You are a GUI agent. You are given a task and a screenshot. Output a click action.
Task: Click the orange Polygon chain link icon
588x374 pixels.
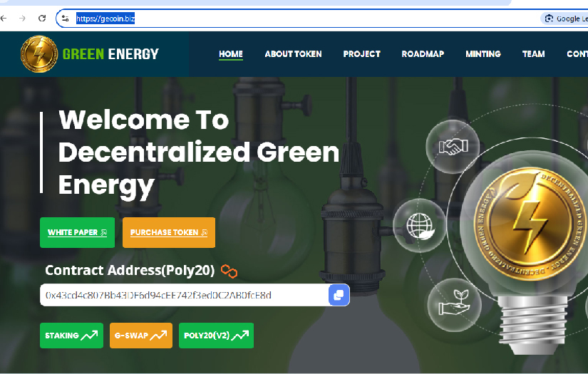[228, 271]
